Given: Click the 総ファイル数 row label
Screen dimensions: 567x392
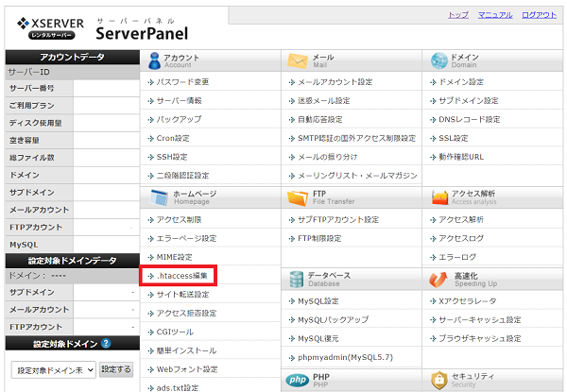Looking at the screenshot, I should (x=32, y=158).
